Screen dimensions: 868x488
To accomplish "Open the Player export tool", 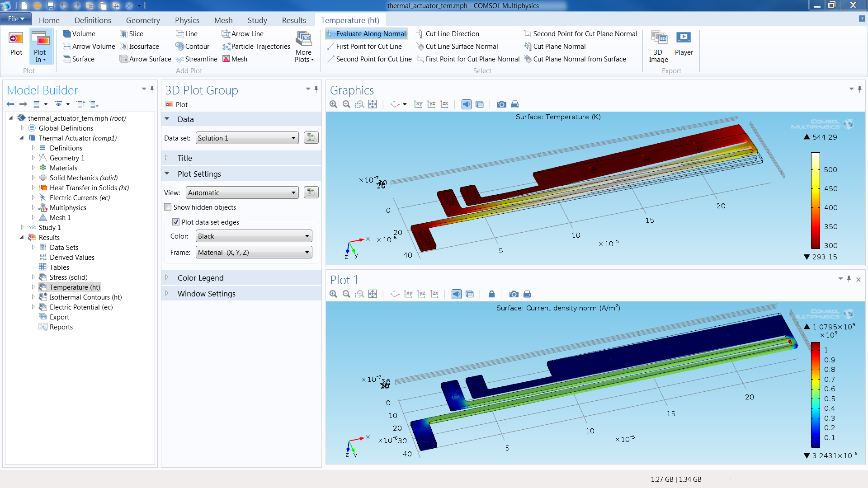I will click(684, 44).
